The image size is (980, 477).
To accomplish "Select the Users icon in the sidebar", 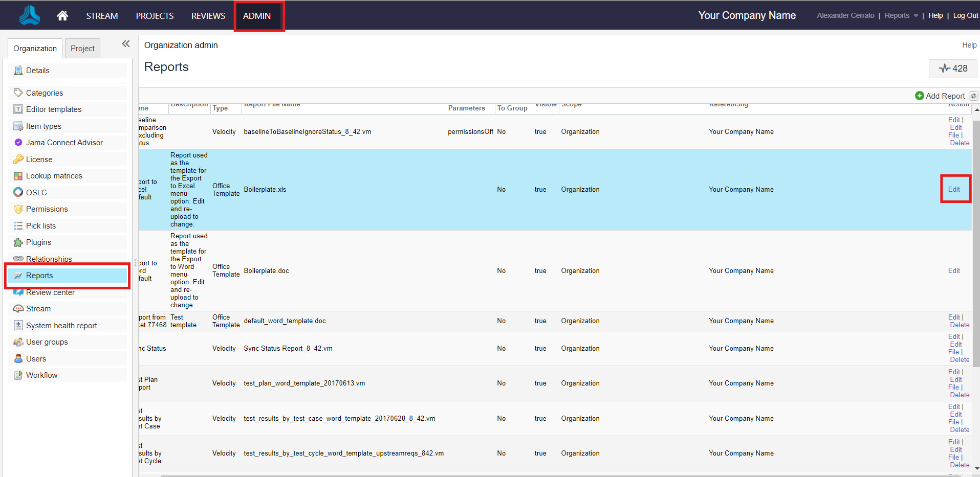I will (18, 358).
